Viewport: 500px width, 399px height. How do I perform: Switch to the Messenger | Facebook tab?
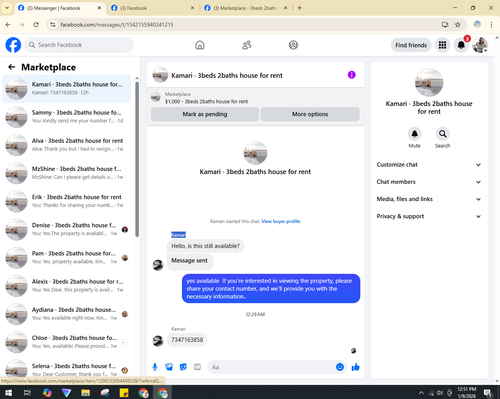coord(59,8)
